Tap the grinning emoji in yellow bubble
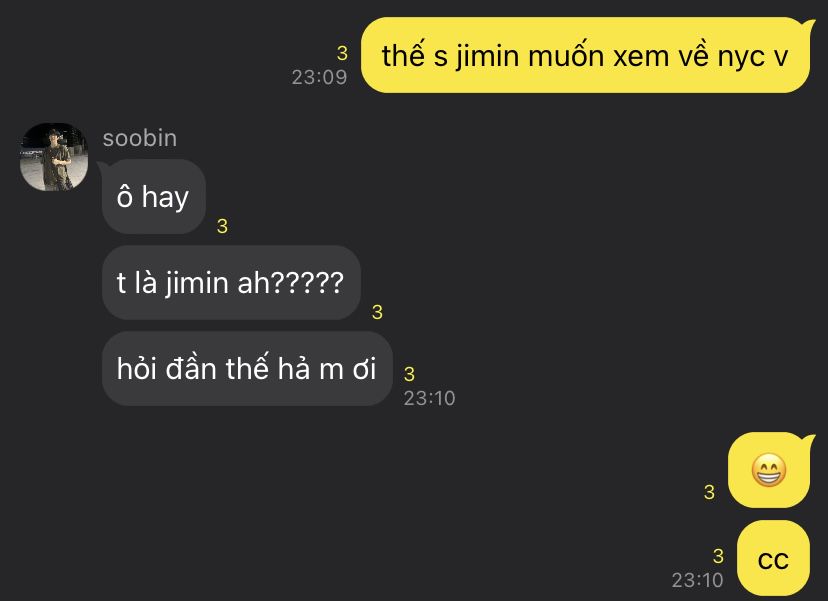Viewport: 828px width, 601px height. click(x=769, y=469)
